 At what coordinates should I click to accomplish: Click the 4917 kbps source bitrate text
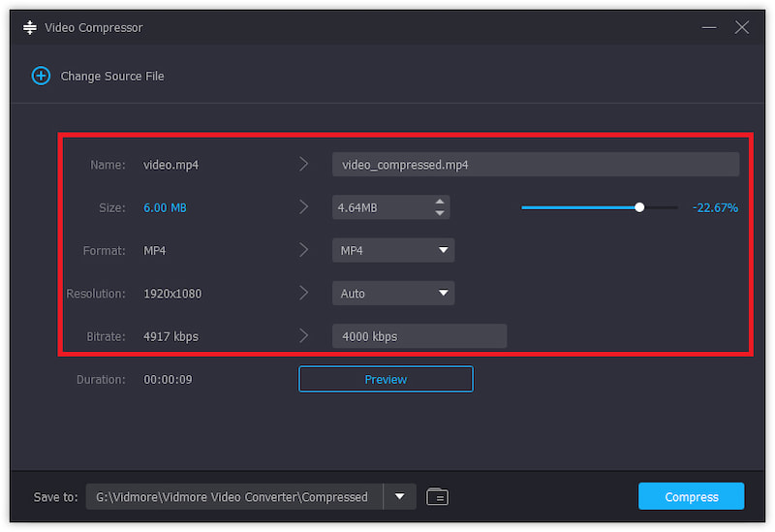pos(171,336)
